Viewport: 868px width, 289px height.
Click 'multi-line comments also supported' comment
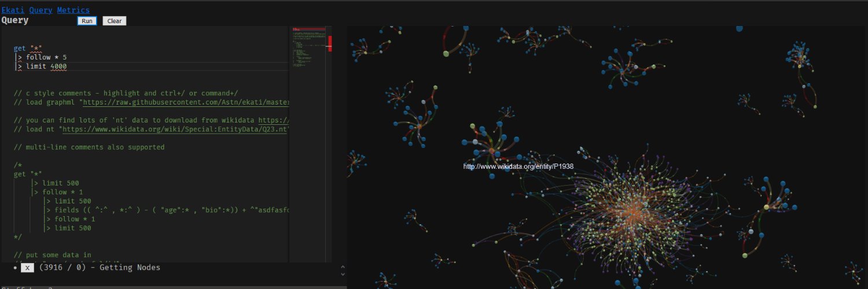89,147
